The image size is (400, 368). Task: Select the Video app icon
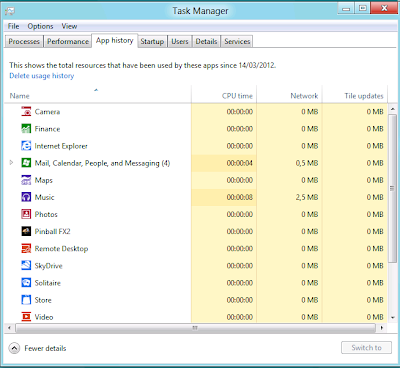point(26,317)
